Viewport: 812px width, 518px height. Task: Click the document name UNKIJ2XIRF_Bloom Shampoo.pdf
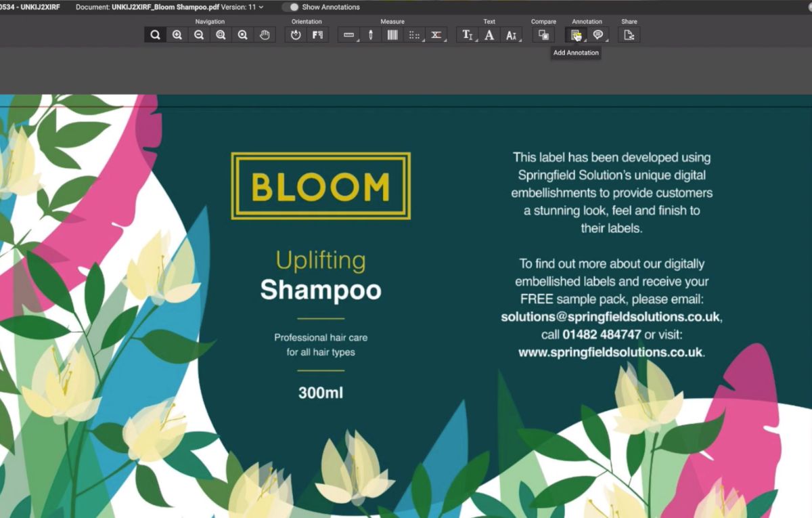click(165, 7)
